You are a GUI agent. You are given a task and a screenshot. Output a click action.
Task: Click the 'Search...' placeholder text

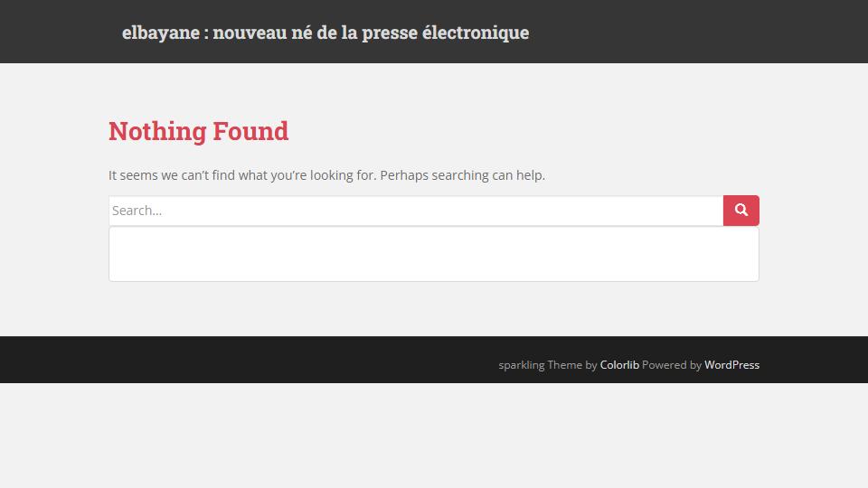137,211
